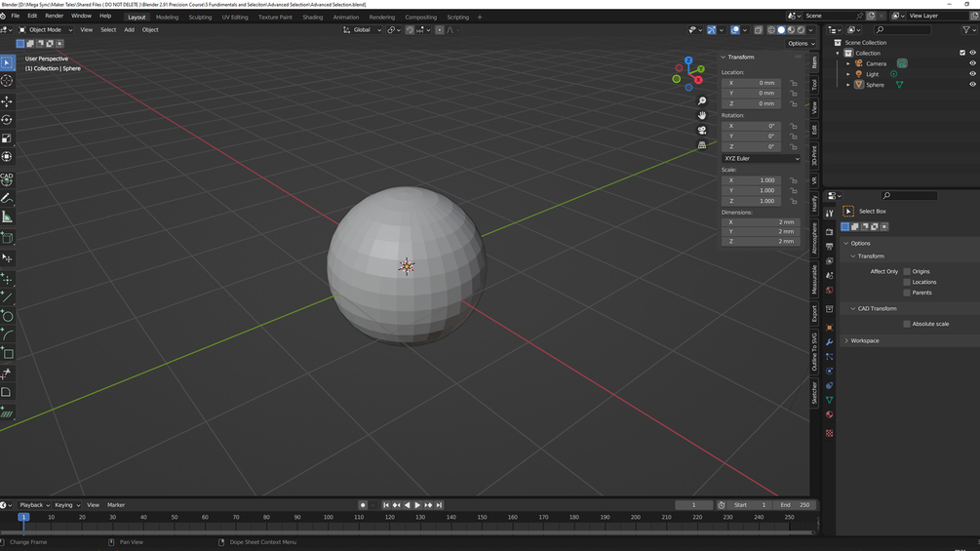Select the Annotate pencil tool
Viewport: 980px width, 551px height.
click(x=7, y=198)
